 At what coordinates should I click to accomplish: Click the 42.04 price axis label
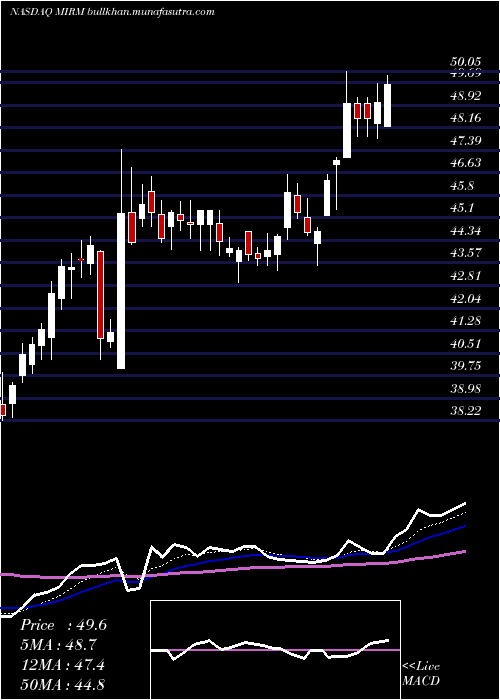pyautogui.click(x=465, y=298)
